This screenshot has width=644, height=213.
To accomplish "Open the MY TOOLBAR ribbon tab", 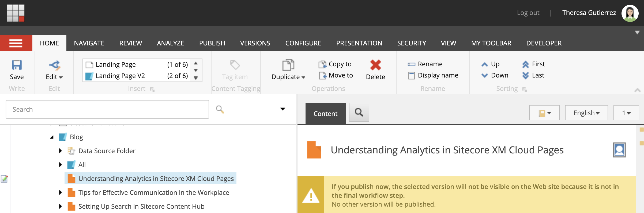I will coord(491,43).
